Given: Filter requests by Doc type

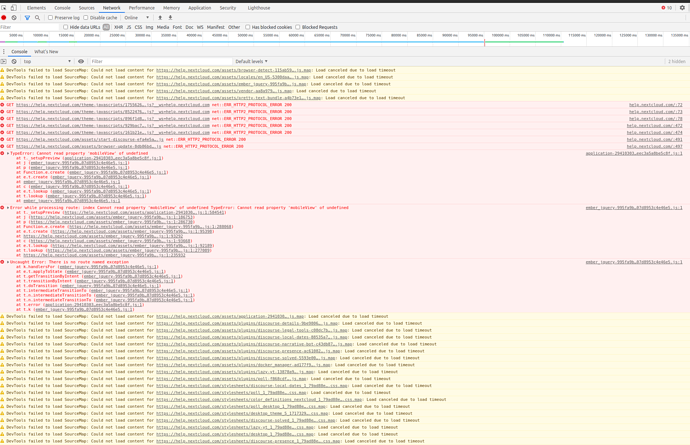Looking at the screenshot, I should 189,27.
